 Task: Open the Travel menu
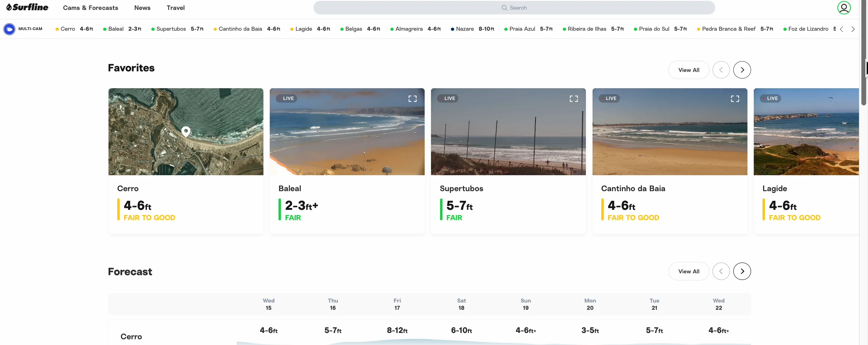click(175, 8)
